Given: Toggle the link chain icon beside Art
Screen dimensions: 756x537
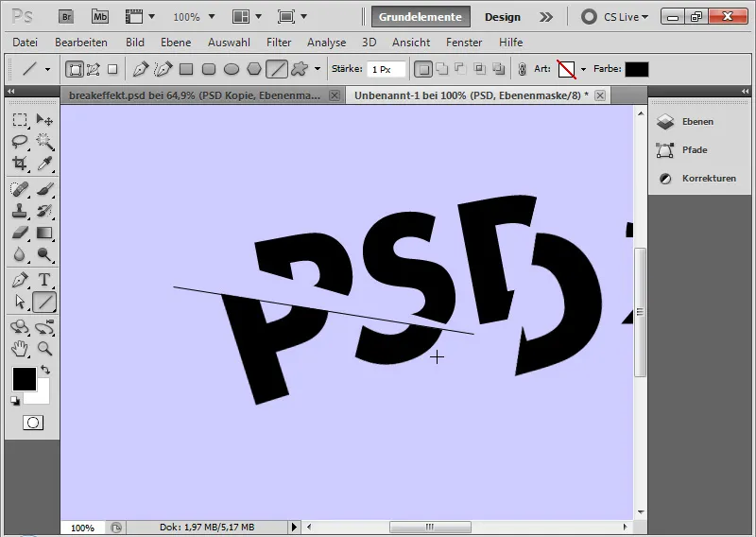Looking at the screenshot, I should 522,69.
